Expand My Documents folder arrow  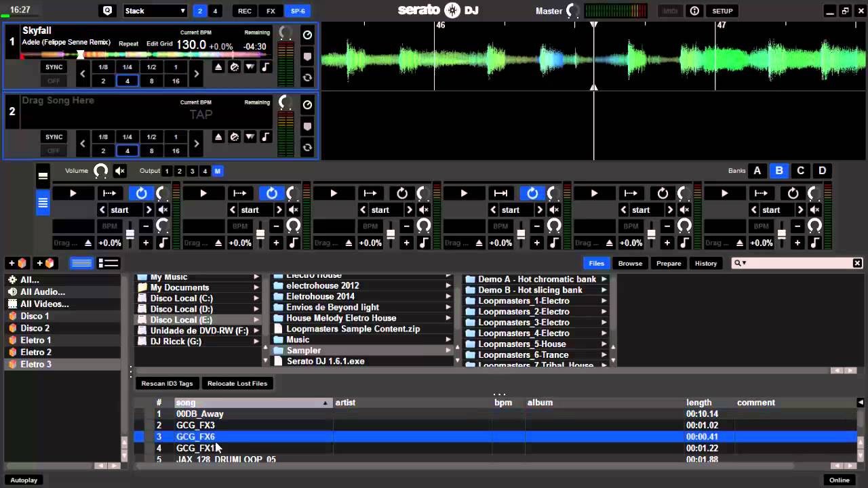pyautogui.click(x=256, y=287)
